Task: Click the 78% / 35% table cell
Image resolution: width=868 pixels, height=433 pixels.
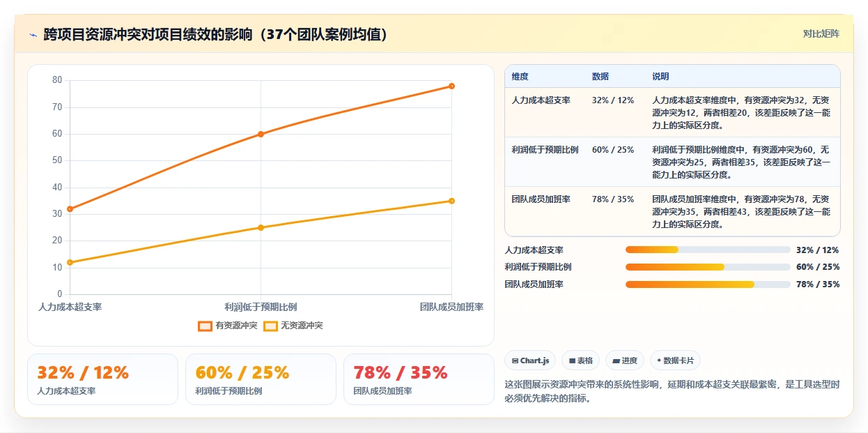Action: point(613,199)
